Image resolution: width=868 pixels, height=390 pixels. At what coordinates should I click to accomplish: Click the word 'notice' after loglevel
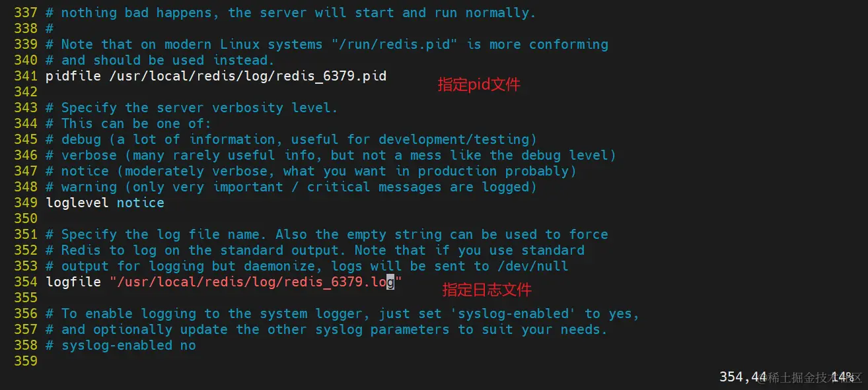click(141, 203)
